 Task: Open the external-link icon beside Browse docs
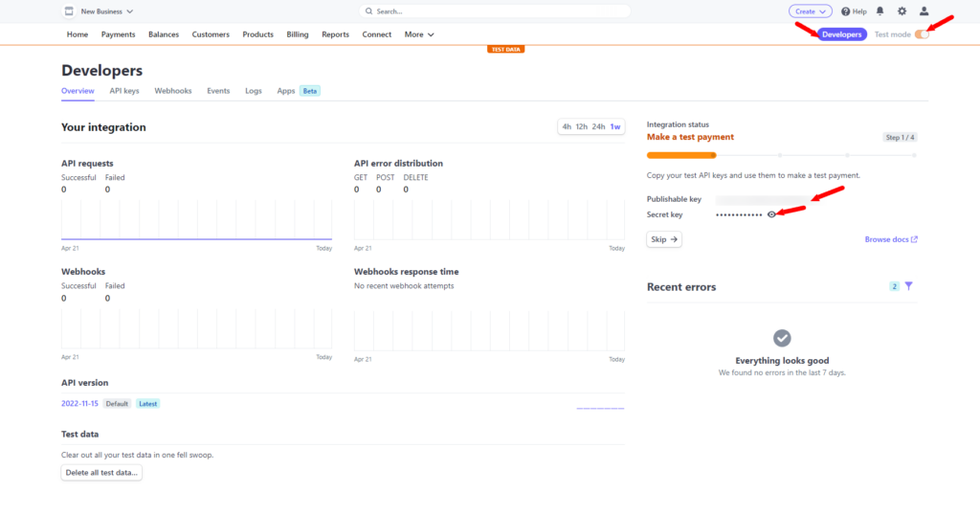pyautogui.click(x=914, y=239)
